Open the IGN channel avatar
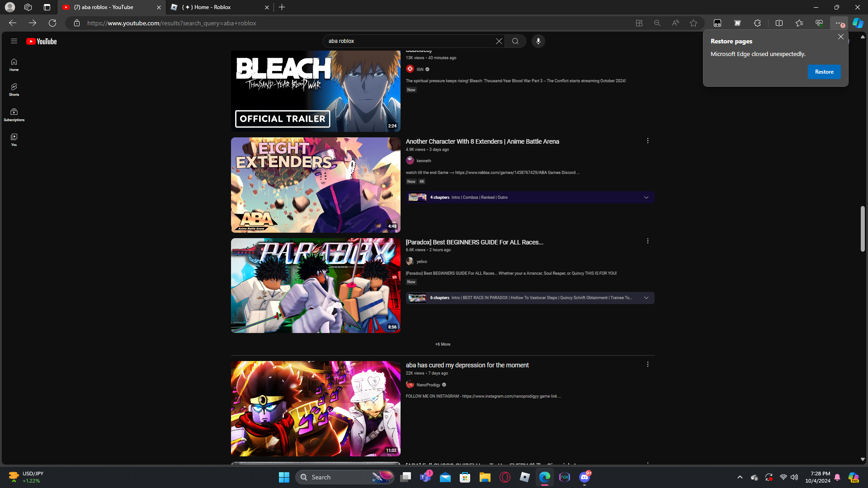Image resolution: width=868 pixels, height=488 pixels. click(410, 69)
